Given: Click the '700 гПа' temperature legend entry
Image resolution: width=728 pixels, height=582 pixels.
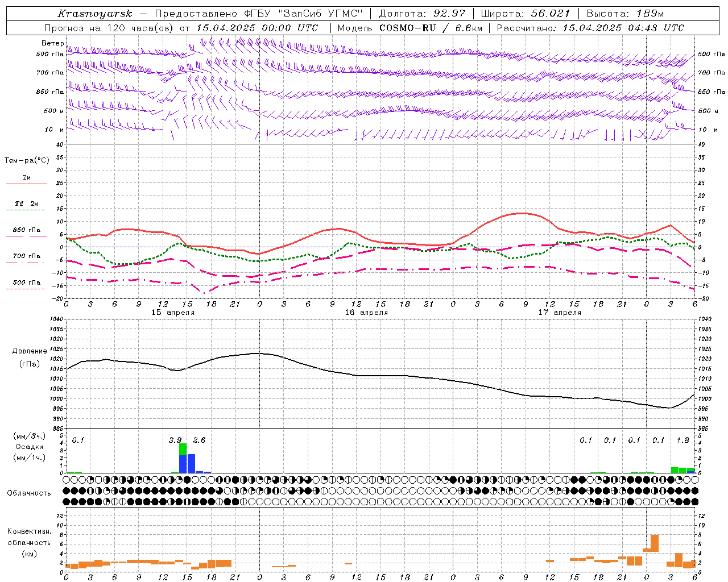Looking at the screenshot, I should pyautogui.click(x=27, y=256).
